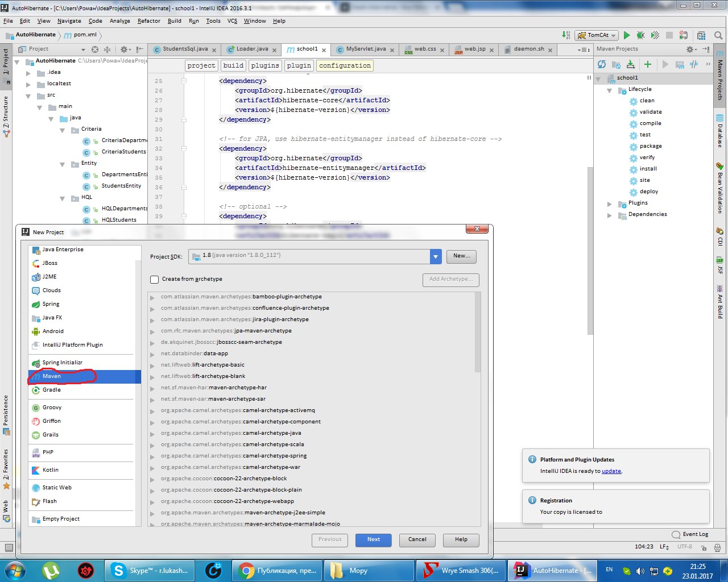Click the Windows Start button
This screenshot has width=728, height=582.
pyautogui.click(x=15, y=571)
